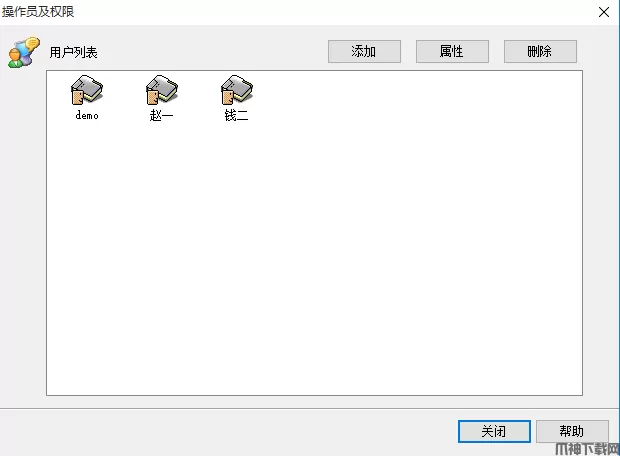
Task: Open 属性 properties for selected user
Action: click(x=452, y=51)
